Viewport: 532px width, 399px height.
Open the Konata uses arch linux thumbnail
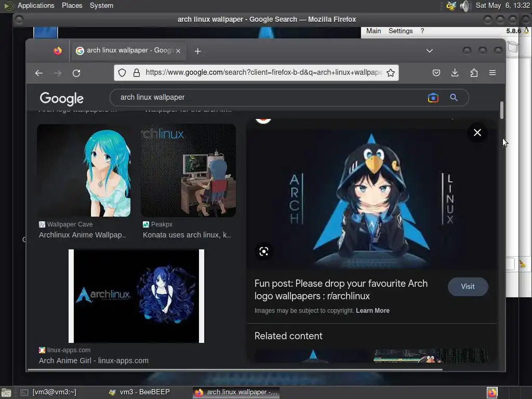click(188, 170)
